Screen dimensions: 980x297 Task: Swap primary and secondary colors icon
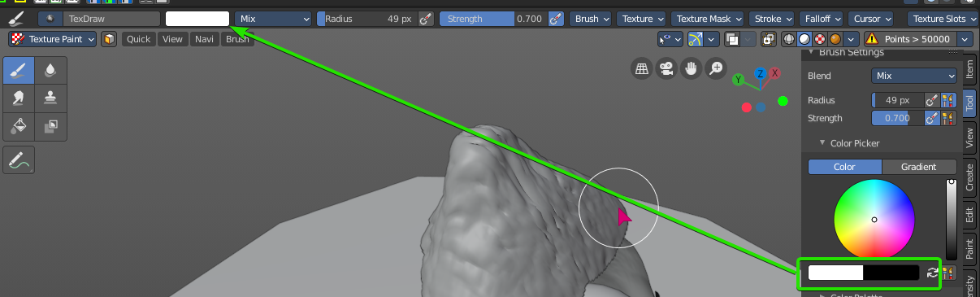(932, 273)
